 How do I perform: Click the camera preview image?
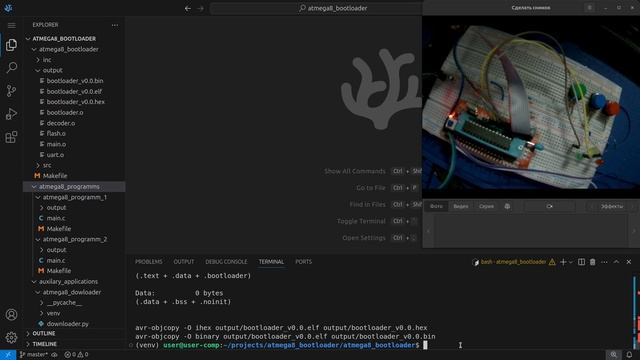531,107
